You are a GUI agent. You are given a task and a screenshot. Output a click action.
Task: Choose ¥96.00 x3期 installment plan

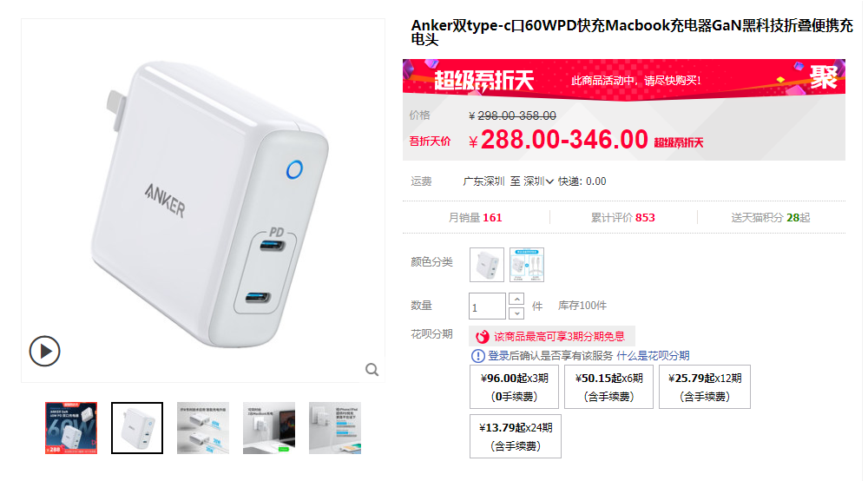tap(514, 387)
